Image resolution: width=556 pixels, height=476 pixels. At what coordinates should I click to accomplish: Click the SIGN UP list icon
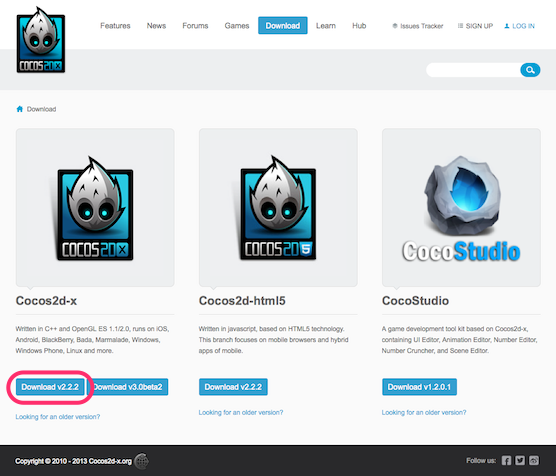point(460,26)
